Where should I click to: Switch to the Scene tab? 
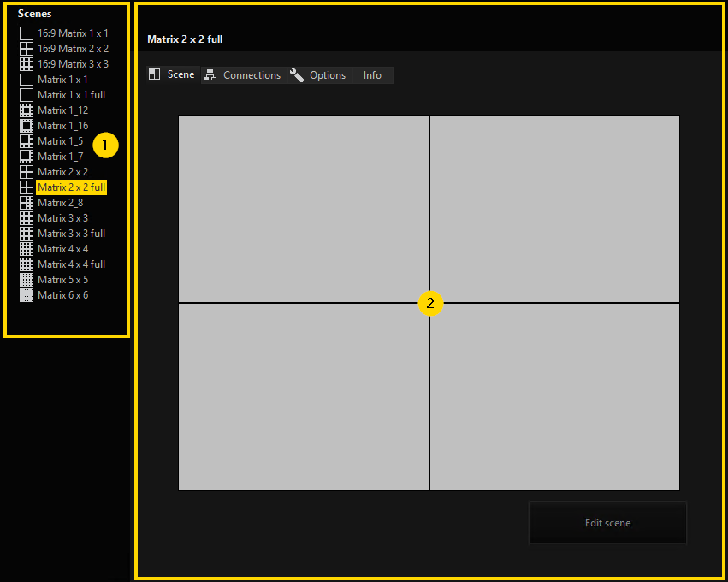[172, 75]
